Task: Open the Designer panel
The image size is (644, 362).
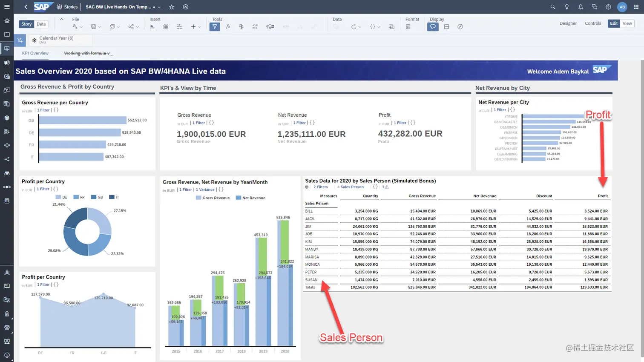Action: click(x=568, y=23)
